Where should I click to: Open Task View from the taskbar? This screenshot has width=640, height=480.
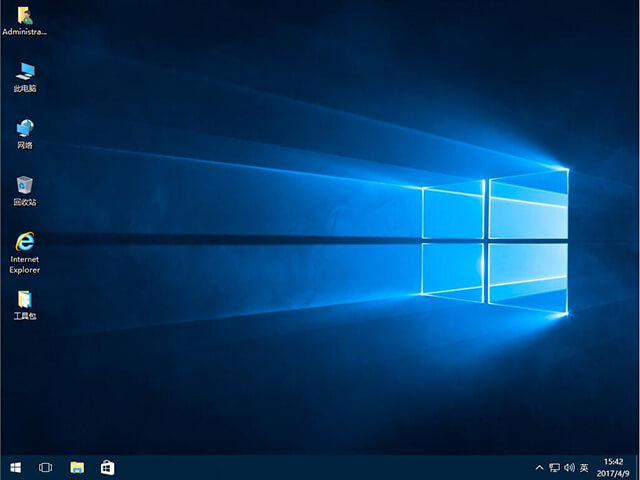click(x=45, y=467)
